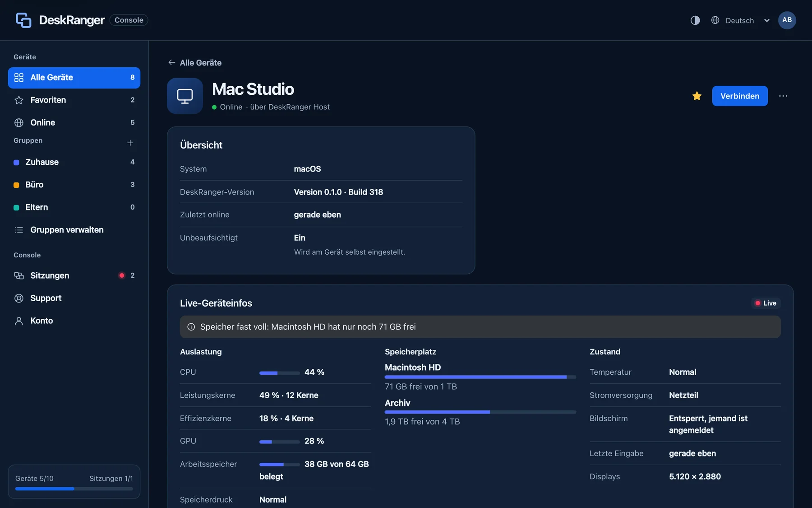Image resolution: width=812 pixels, height=508 pixels.
Task: Open Favoriten in the sidebar
Action: (x=74, y=100)
